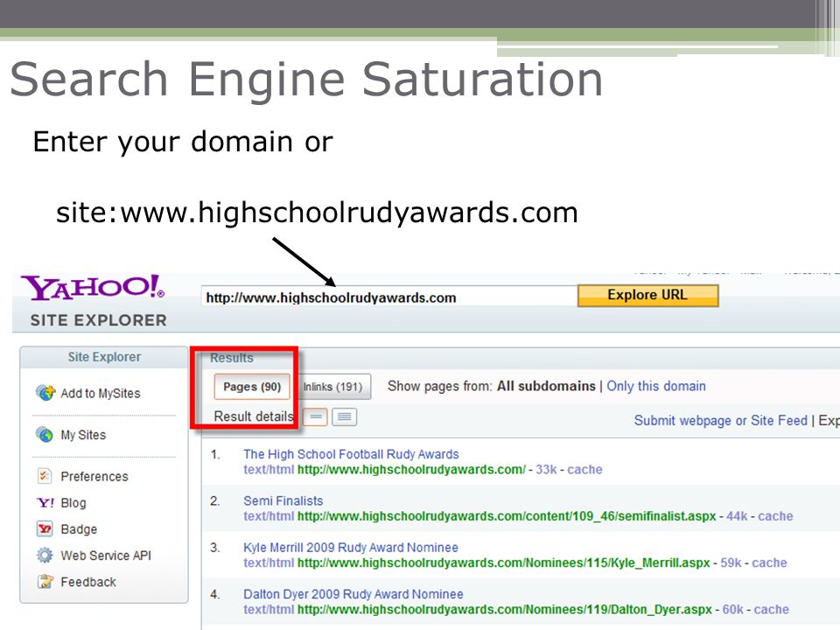Click the Kyle_Merrill.aspx URL link

click(x=504, y=563)
